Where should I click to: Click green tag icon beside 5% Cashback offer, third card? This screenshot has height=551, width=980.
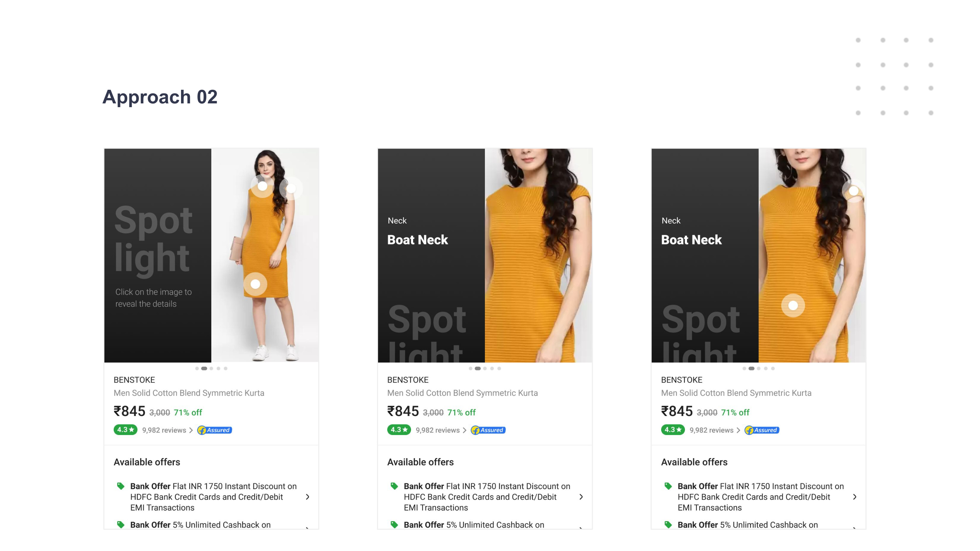pyautogui.click(x=668, y=524)
